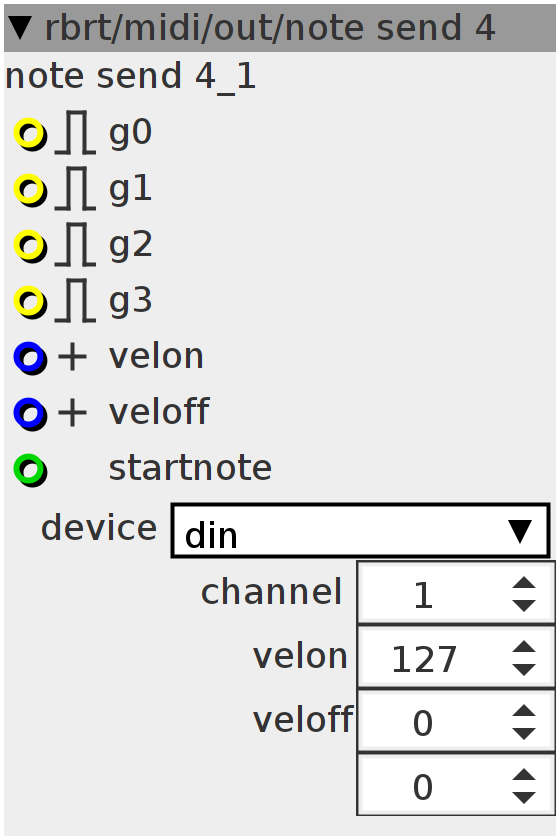Click the device dropdown arrow
Screen dimensions: 560x840
click(x=520, y=531)
